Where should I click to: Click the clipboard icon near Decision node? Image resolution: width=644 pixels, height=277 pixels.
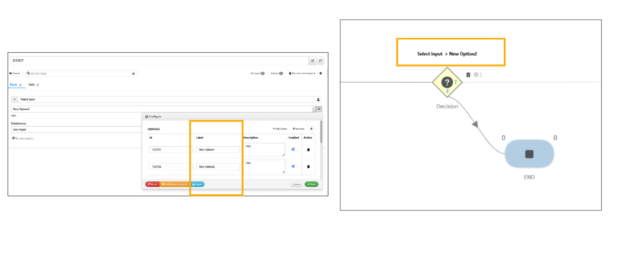468,75
